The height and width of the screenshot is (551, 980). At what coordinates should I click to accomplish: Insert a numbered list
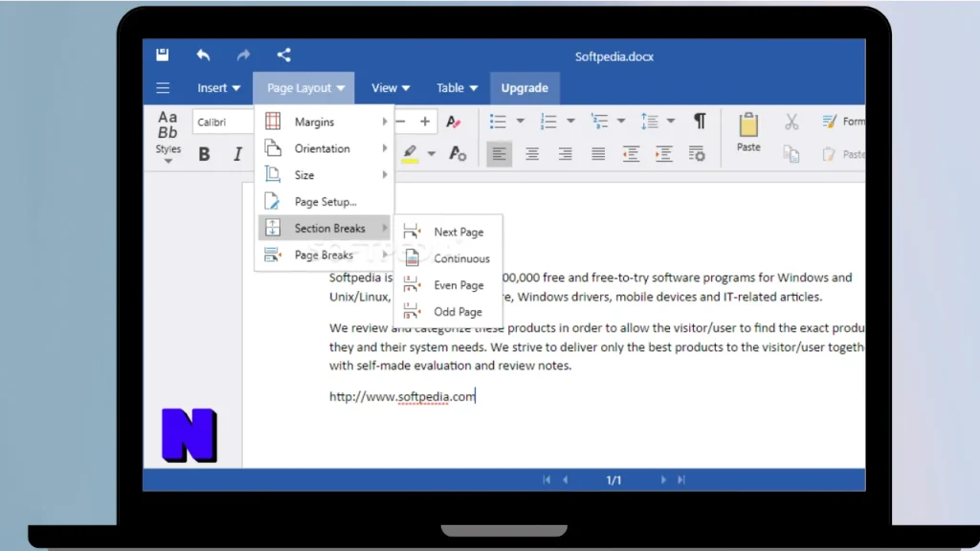pos(548,121)
